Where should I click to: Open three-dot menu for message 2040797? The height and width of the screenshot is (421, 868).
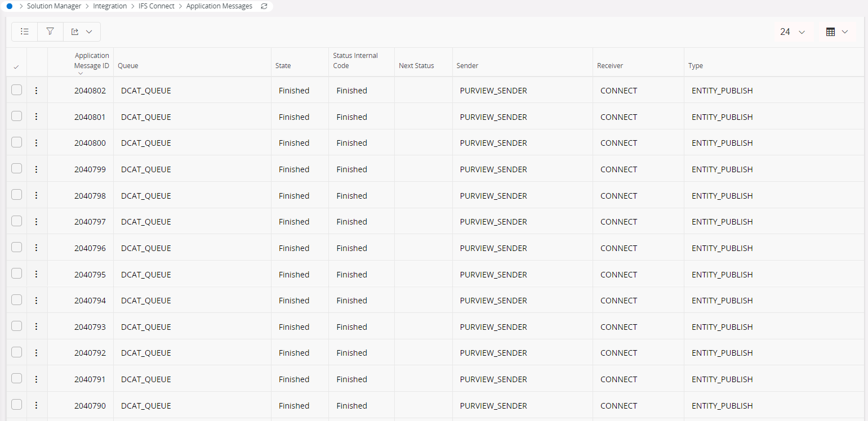[37, 222]
